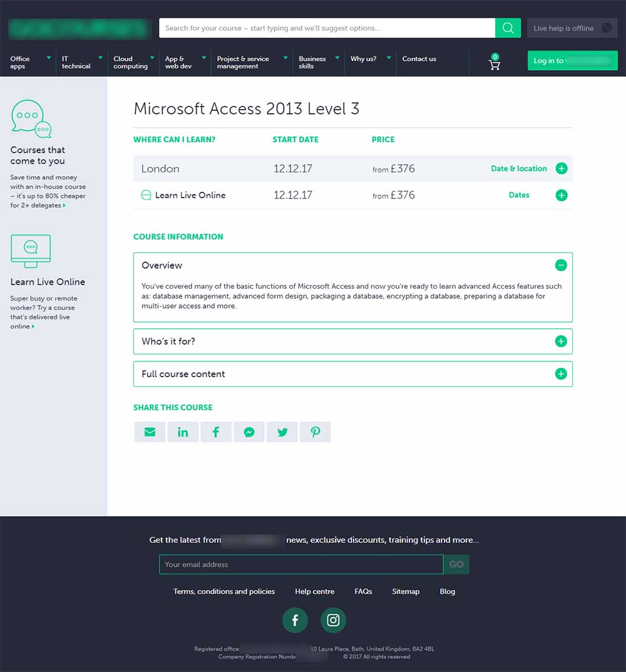This screenshot has width=626, height=672.
Task: Click the Learn Live Online monitor icon
Action: [31, 251]
